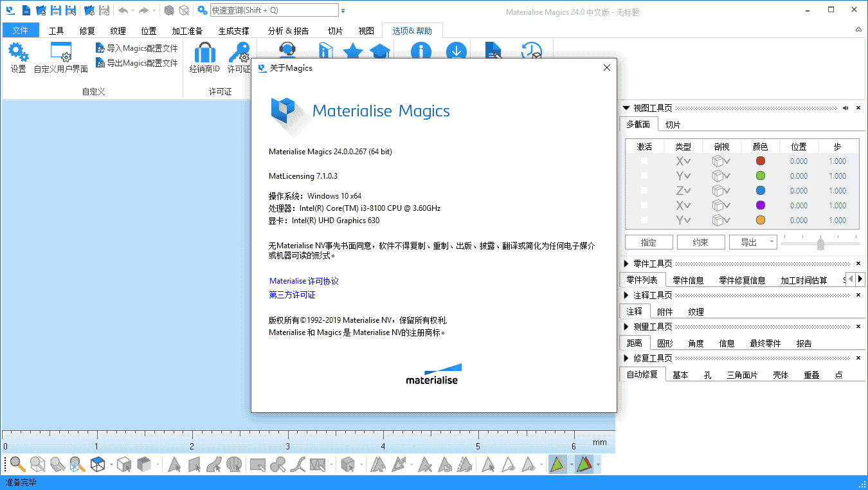The image size is (868, 490).
Task: Click the red color swatch in section table
Action: [761, 161]
